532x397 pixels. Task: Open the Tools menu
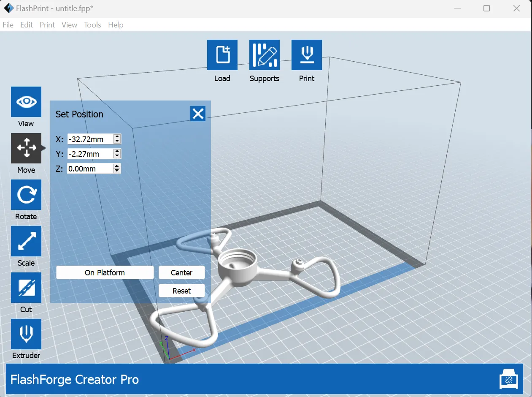pyautogui.click(x=92, y=25)
